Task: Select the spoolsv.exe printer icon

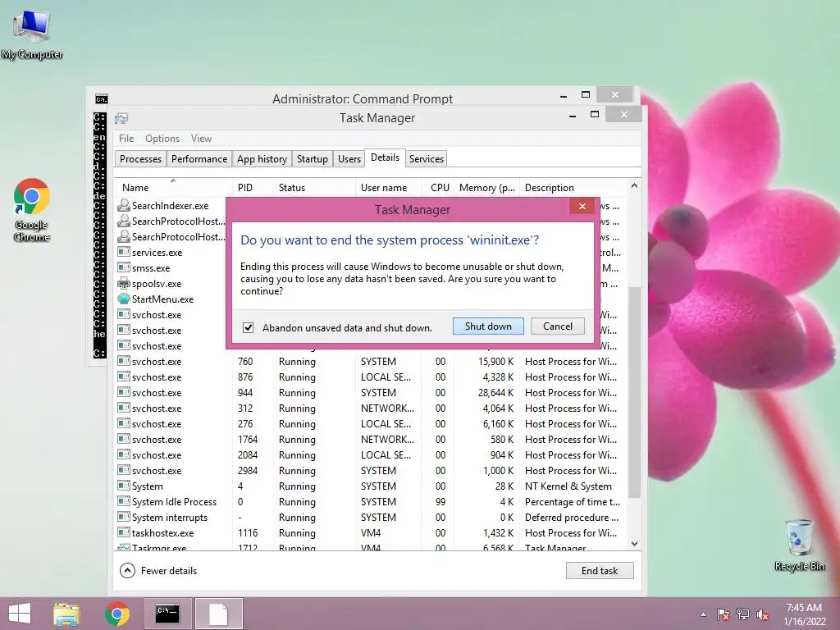Action: tap(124, 283)
